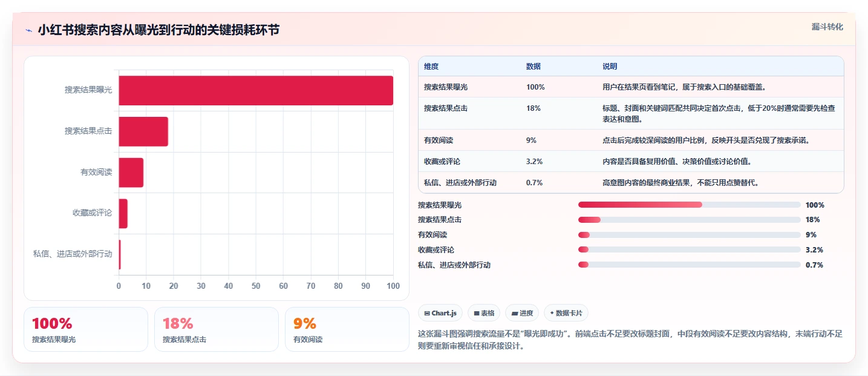Click the 数据 table column header
The image size is (868, 376).
coord(534,66)
